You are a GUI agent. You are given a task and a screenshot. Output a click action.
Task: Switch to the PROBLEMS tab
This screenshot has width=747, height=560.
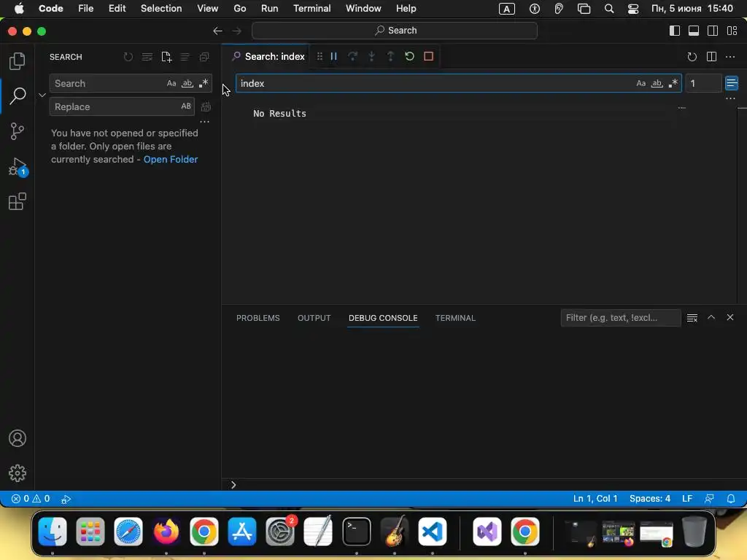(x=258, y=318)
